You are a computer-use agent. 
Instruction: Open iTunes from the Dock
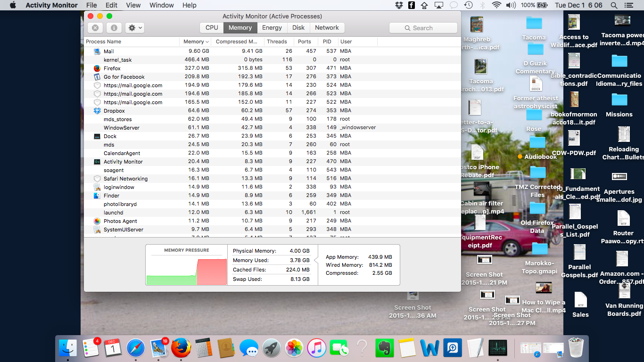pyautogui.click(x=317, y=348)
